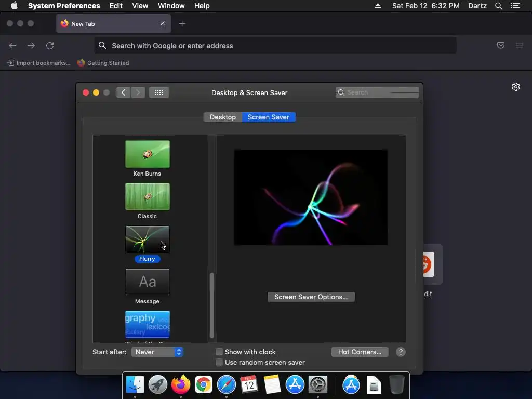
Task: Open Notes app in the Dock
Action: tap(272, 385)
